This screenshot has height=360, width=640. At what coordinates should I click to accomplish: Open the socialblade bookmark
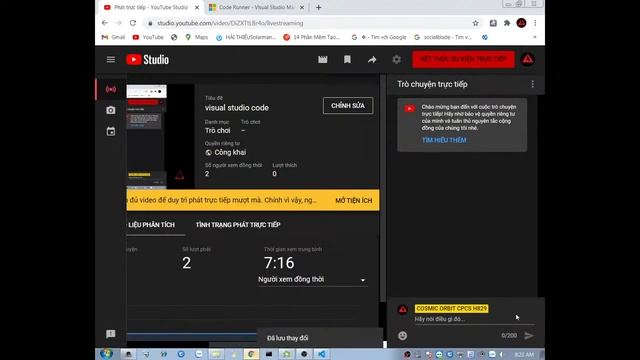[x=443, y=37]
